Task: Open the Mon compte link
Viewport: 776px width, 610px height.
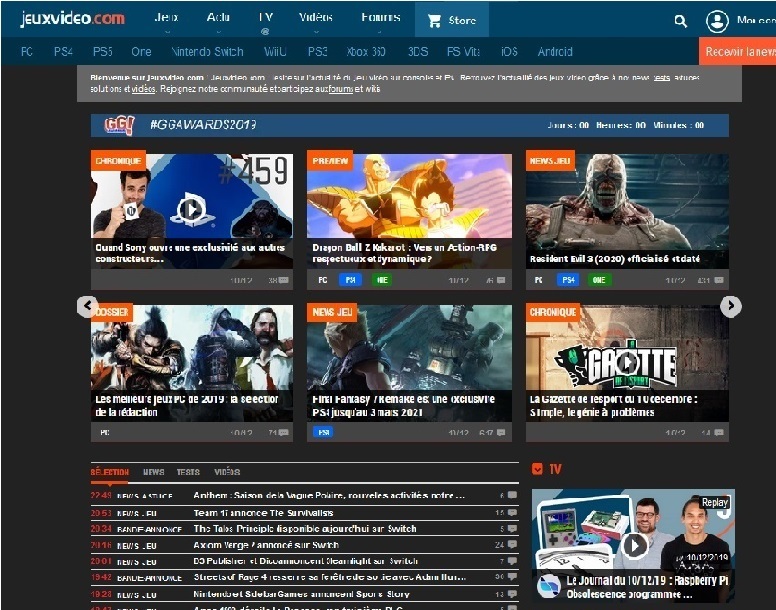Action: (756, 20)
